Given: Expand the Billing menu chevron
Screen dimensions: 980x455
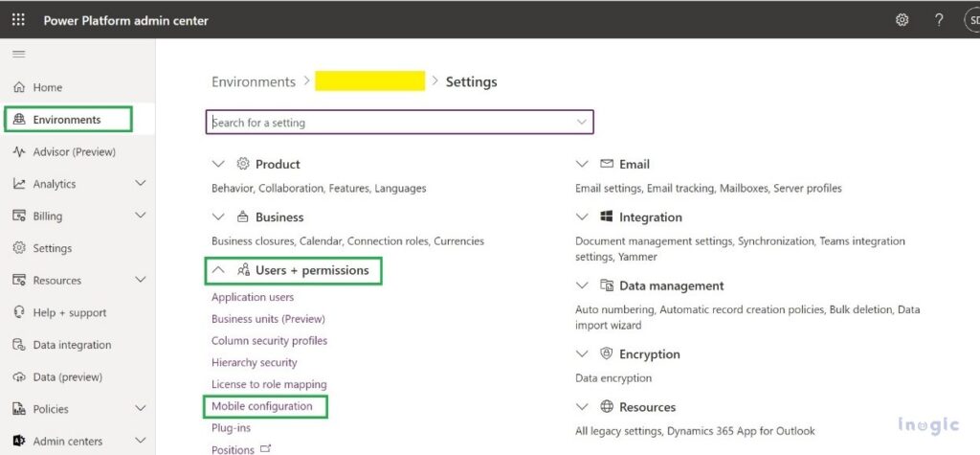Looking at the screenshot, I should tap(141, 216).
